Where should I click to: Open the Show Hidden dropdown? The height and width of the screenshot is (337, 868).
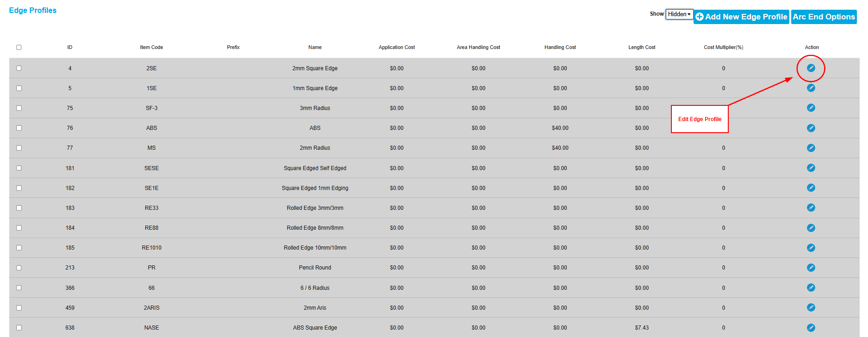tap(679, 14)
